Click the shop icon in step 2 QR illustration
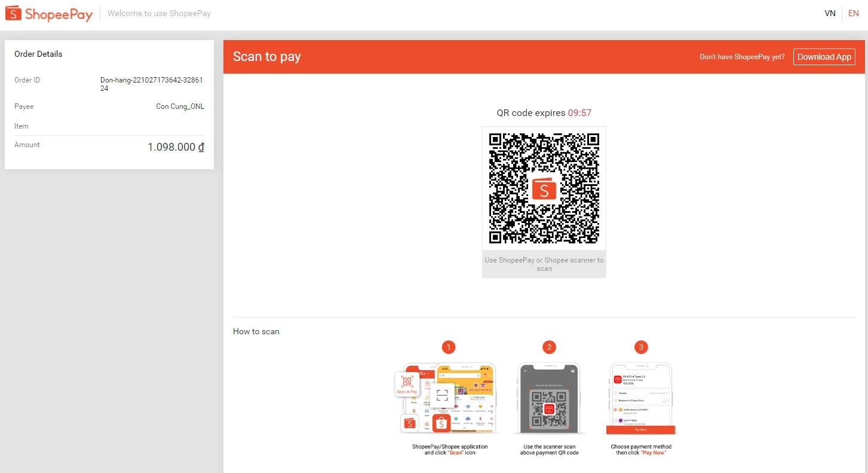This screenshot has width=868, height=473. [x=548, y=410]
